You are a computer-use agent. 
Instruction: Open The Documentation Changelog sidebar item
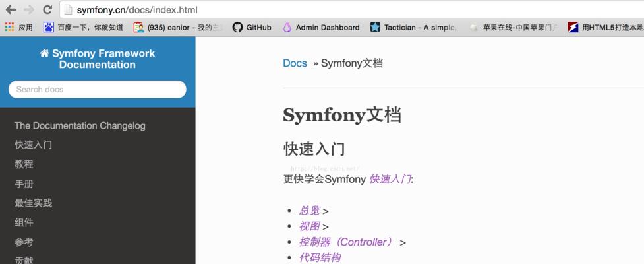(80, 126)
